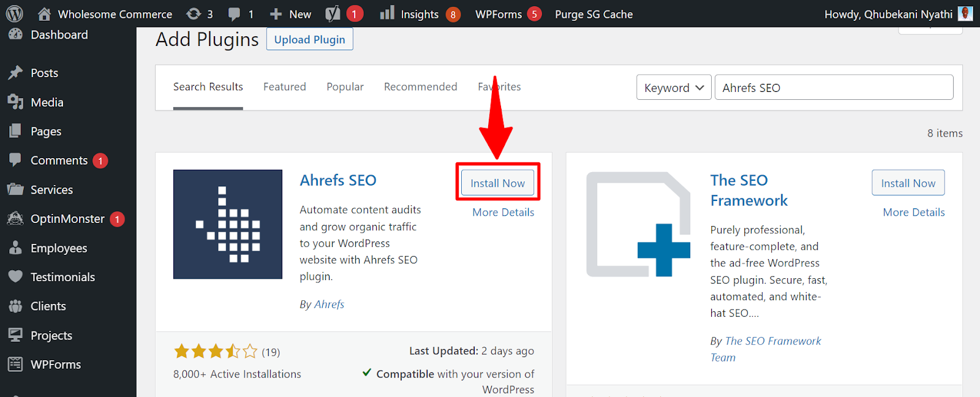View More Details for The SEO Framework
Viewport: 980px width, 397px height.
click(914, 212)
